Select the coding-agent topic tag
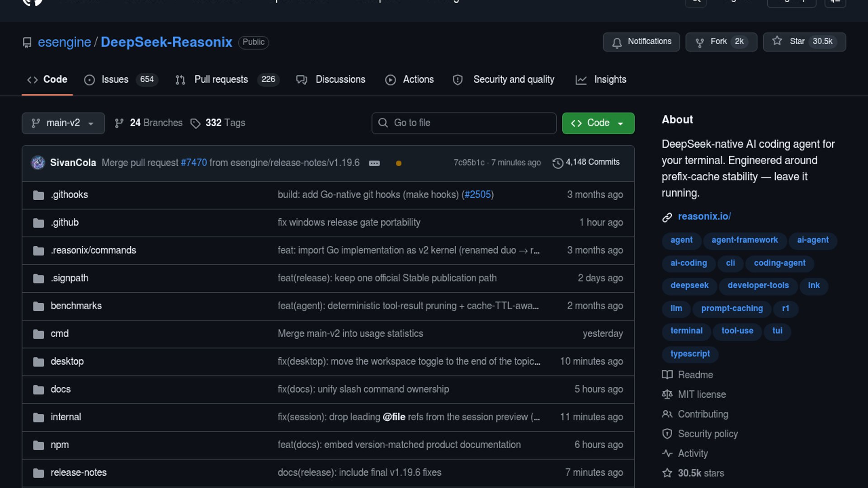 pyautogui.click(x=779, y=263)
